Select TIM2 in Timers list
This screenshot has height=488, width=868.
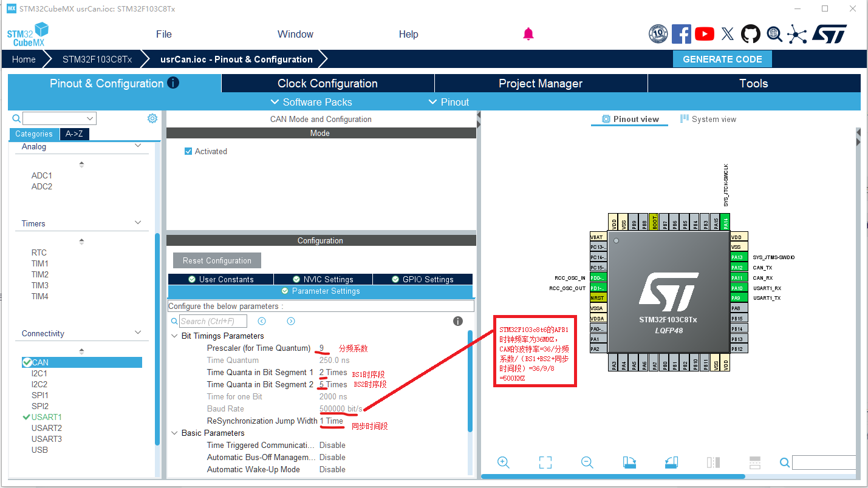(40, 274)
